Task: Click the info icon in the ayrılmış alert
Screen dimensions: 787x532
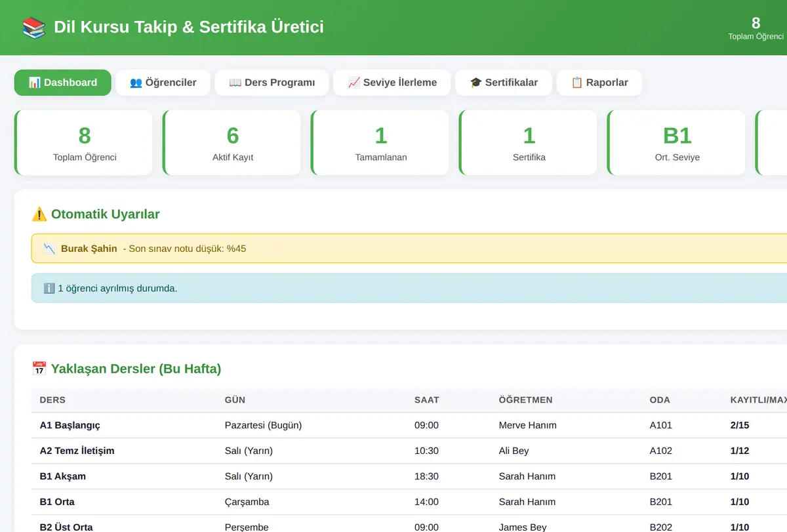Action: (x=49, y=288)
